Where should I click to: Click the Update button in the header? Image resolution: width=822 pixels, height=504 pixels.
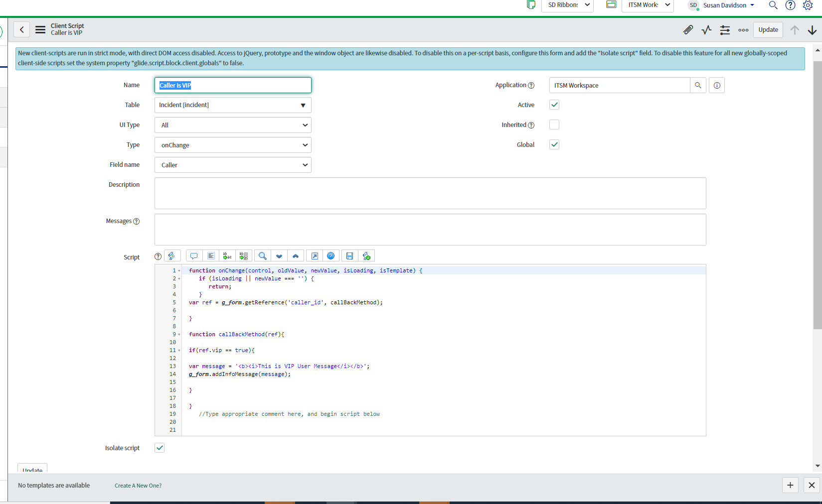point(768,30)
